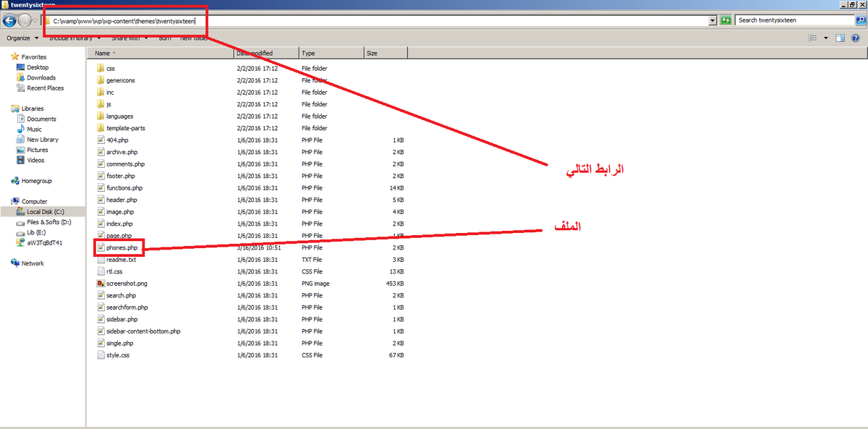Select Files & Softs (D:) drive
The image size is (868, 429).
[49, 222]
